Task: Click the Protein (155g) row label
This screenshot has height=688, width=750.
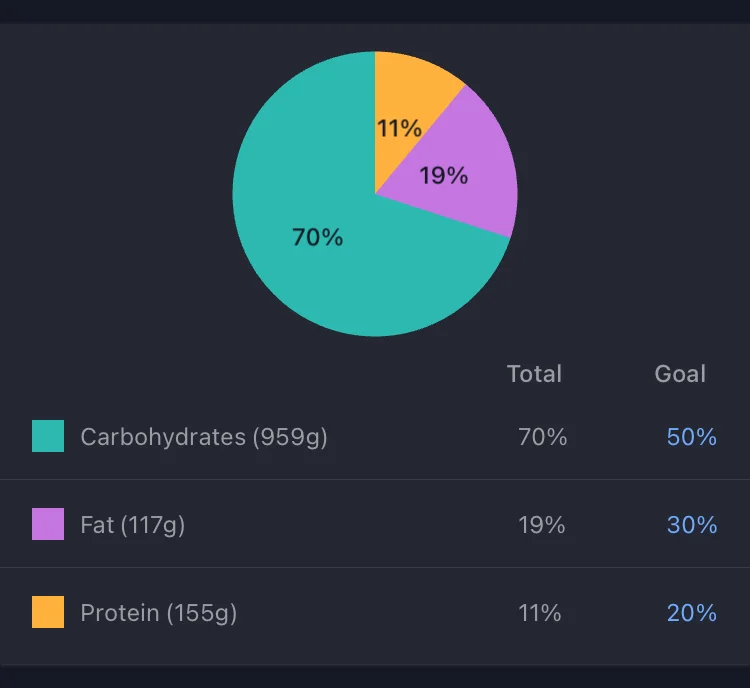Action: point(159,613)
